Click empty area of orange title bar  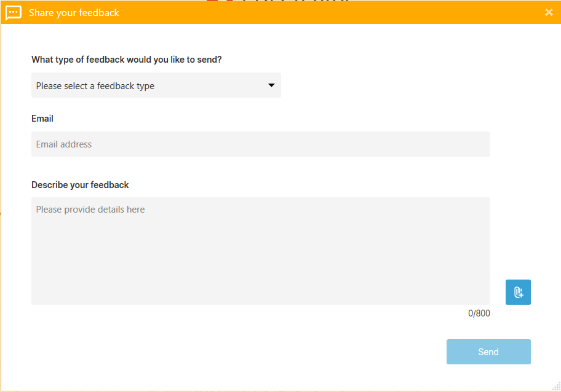[322, 13]
